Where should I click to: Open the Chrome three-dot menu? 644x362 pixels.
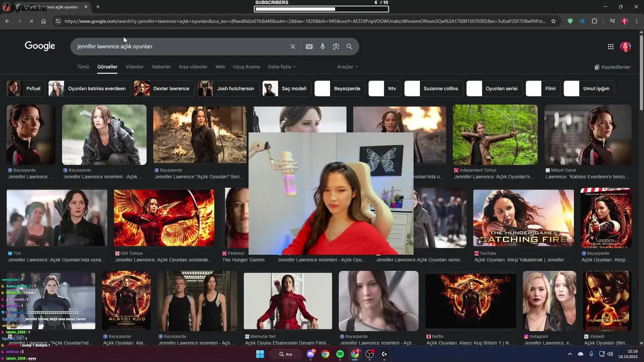[x=636, y=21]
